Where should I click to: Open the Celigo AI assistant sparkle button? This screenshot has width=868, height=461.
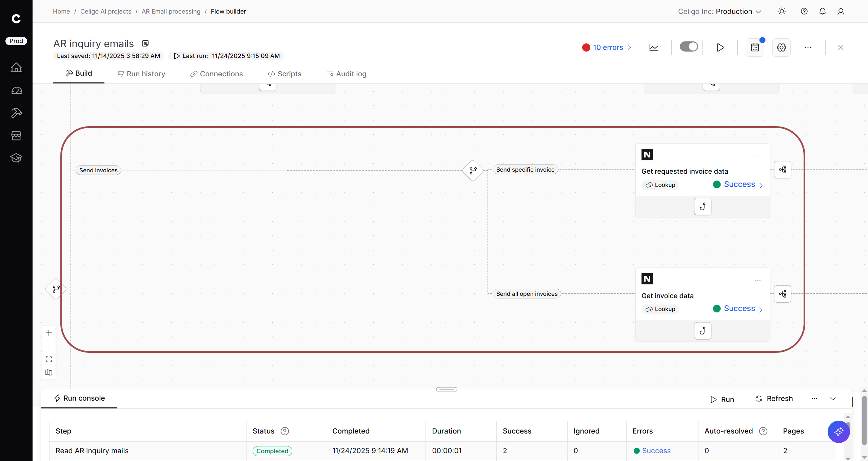tap(839, 432)
